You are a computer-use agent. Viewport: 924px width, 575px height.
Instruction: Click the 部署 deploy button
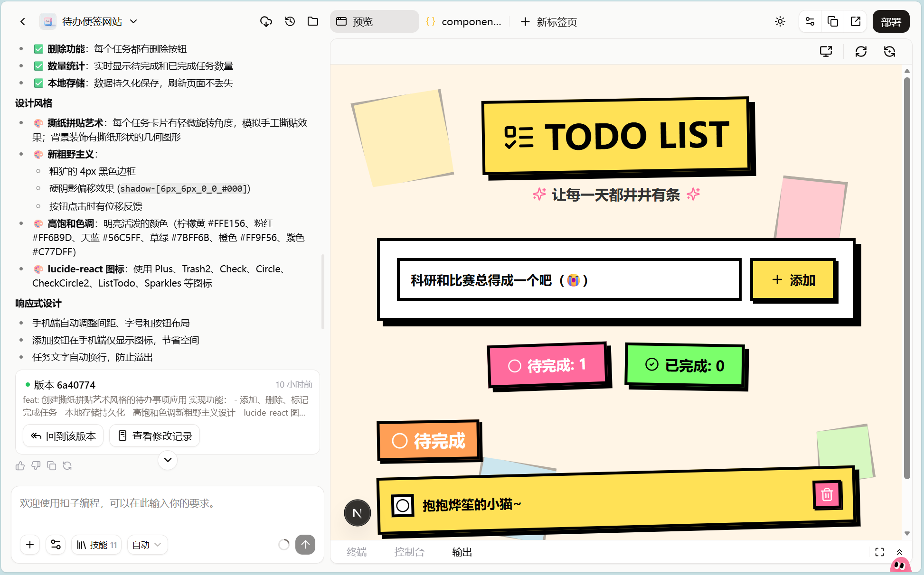click(x=891, y=21)
